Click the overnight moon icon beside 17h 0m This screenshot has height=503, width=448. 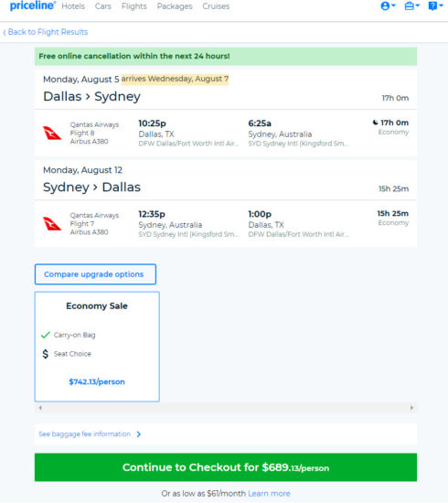click(375, 123)
